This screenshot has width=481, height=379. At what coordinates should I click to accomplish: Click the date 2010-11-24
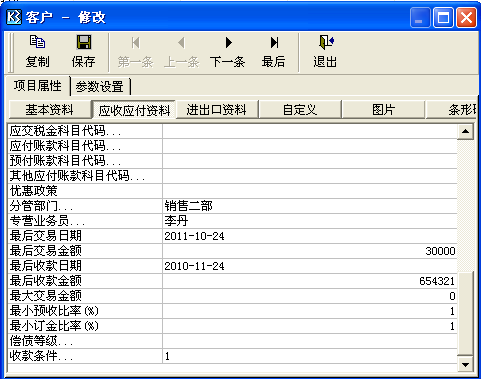click(x=194, y=266)
